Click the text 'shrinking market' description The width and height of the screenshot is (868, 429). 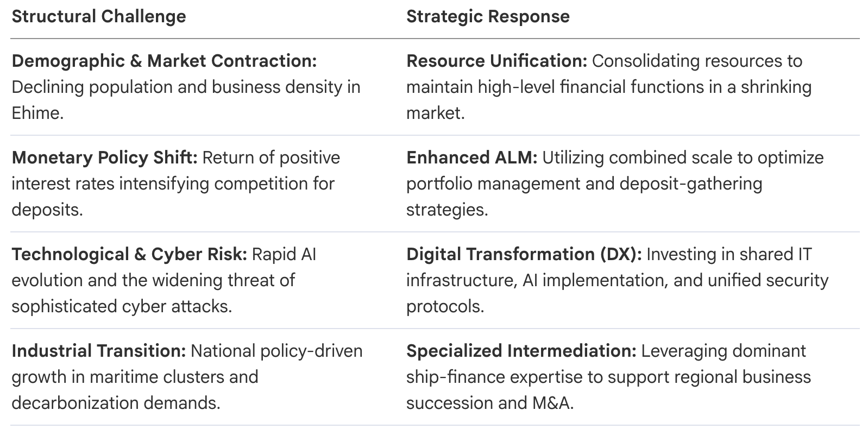pos(609,100)
